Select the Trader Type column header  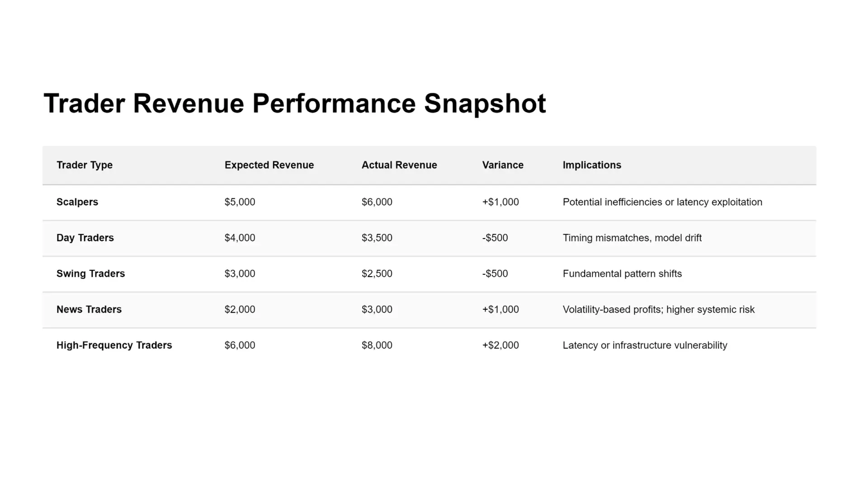click(85, 165)
